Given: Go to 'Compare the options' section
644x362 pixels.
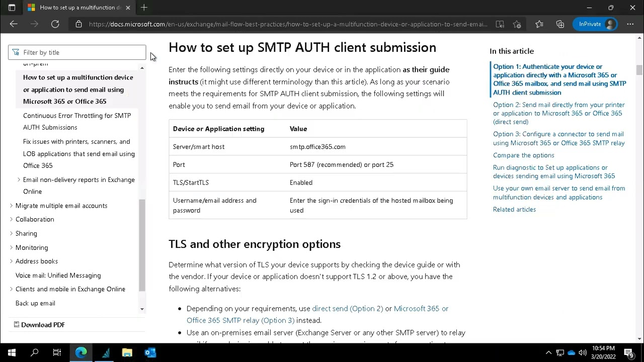Looking at the screenshot, I should [523, 155].
